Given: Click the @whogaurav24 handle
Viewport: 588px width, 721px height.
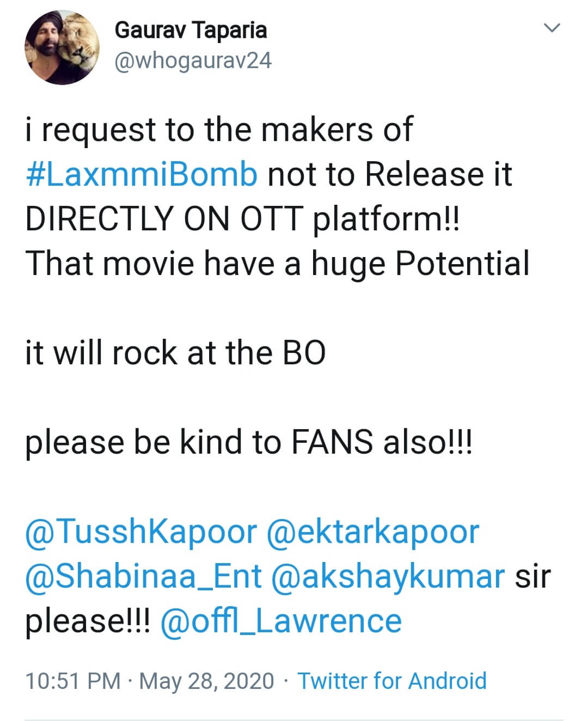Looking at the screenshot, I should (x=192, y=60).
